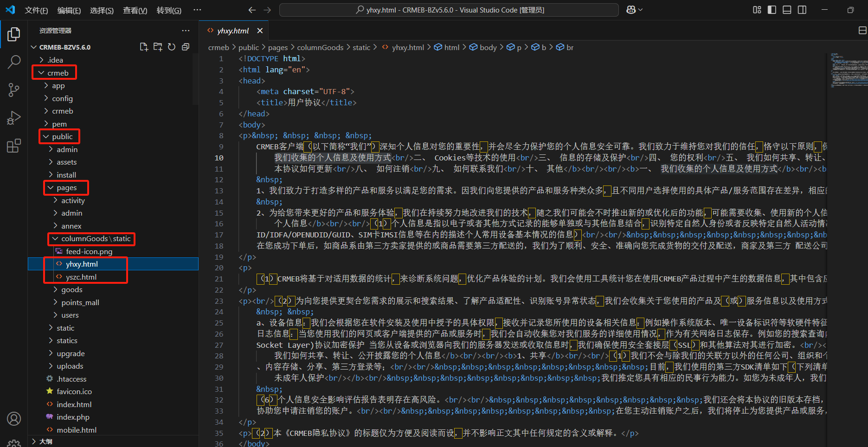Open the Explorer view in activity bar
The width and height of the screenshot is (868, 447).
click(14, 34)
